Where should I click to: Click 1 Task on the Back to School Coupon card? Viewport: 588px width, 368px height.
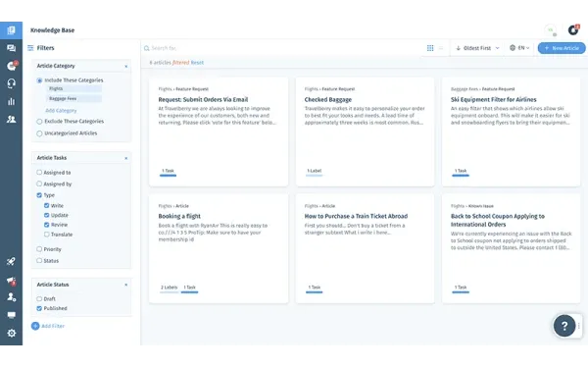461,288
